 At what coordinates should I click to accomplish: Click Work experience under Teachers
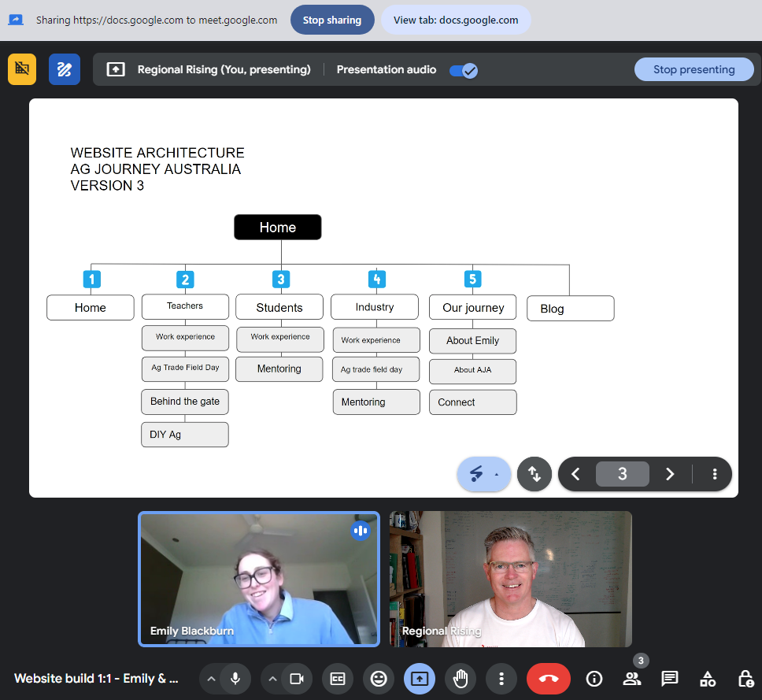(185, 338)
